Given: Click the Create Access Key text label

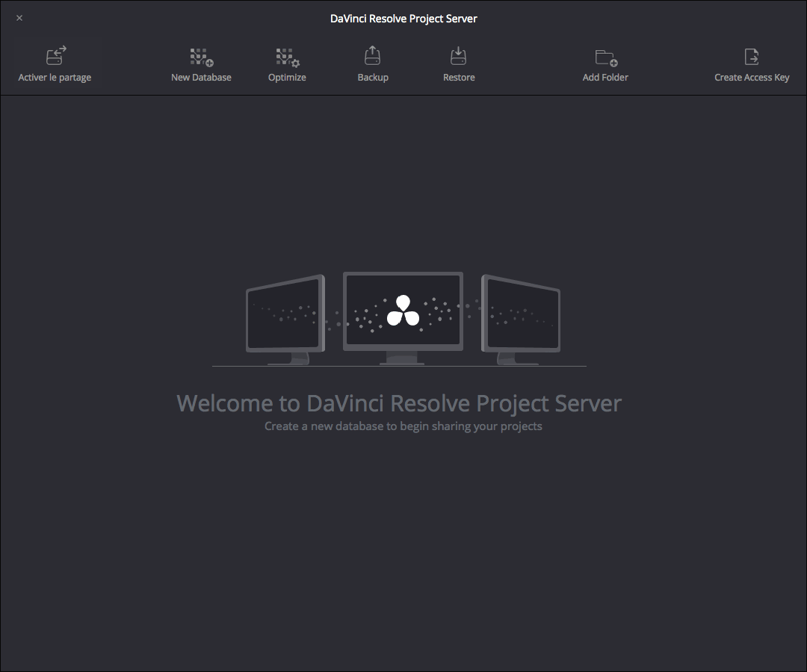Looking at the screenshot, I should (x=752, y=78).
